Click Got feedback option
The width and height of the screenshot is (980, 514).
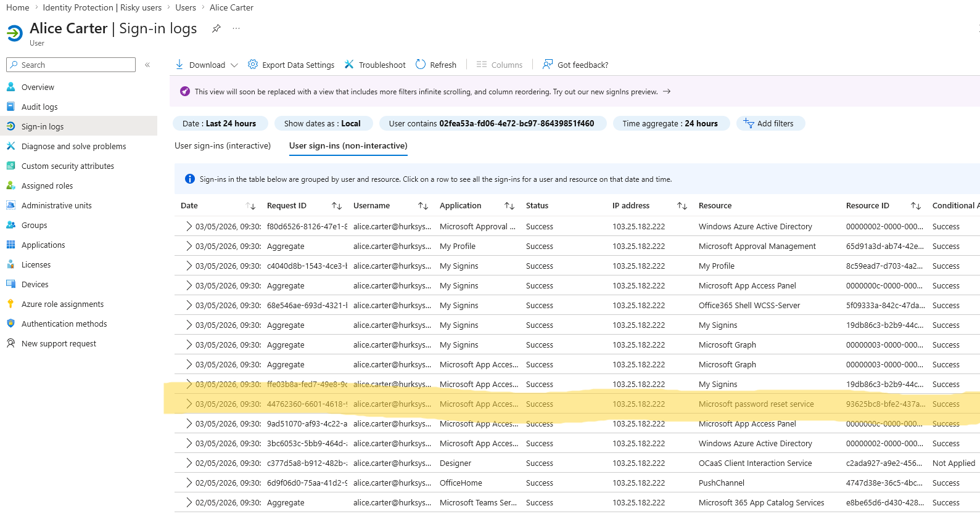575,65
